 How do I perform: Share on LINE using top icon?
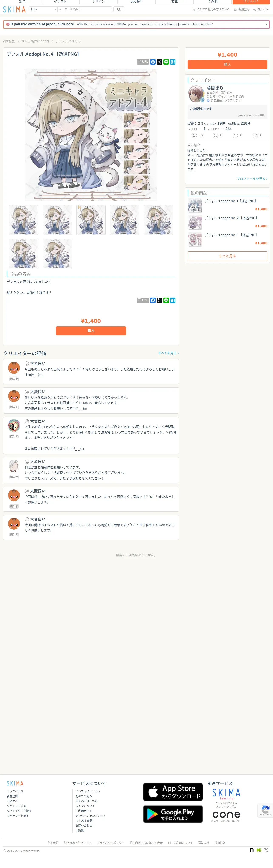(166, 62)
